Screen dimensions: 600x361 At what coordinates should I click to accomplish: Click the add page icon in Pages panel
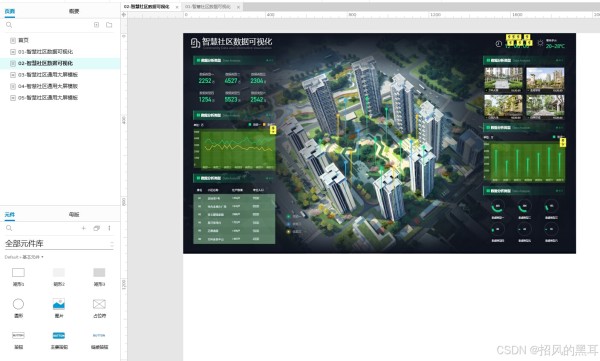(x=96, y=25)
